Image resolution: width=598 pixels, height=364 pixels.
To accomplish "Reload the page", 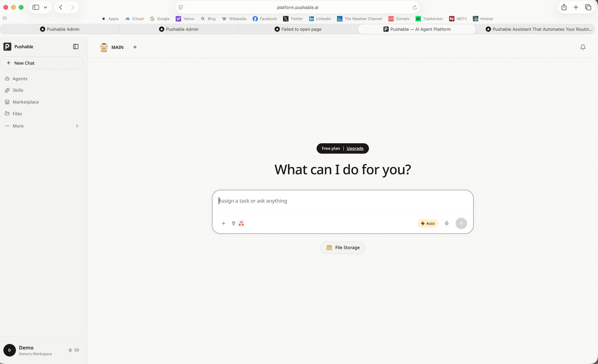I will [415, 7].
